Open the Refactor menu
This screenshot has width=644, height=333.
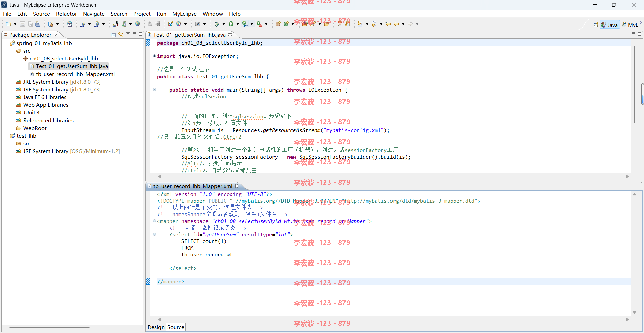[66, 14]
